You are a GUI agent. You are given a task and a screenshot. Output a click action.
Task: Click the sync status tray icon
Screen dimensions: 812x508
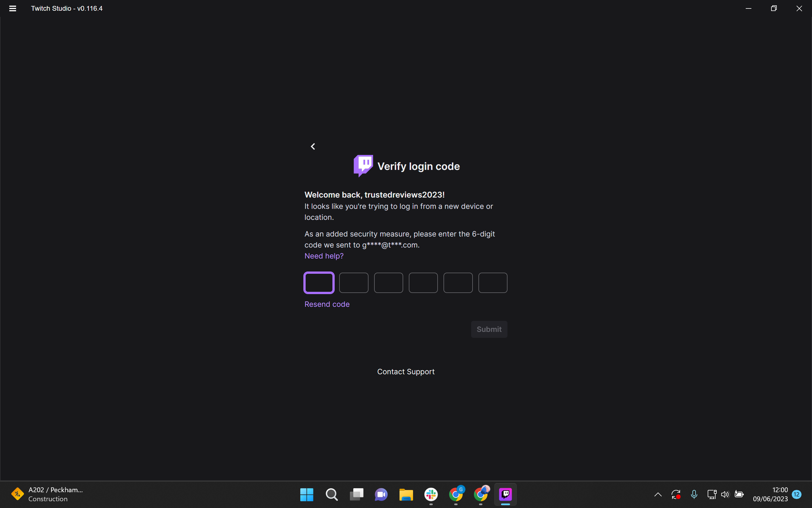pos(676,494)
